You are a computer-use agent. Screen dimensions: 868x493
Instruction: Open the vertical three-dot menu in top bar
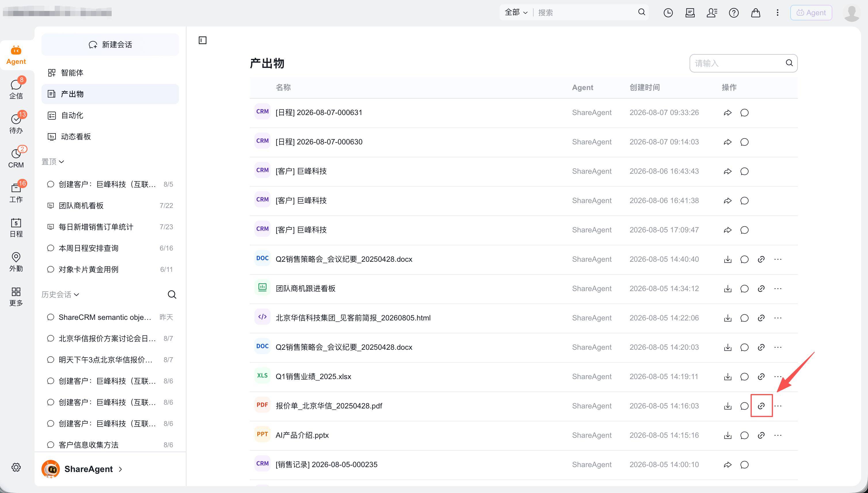pos(777,13)
